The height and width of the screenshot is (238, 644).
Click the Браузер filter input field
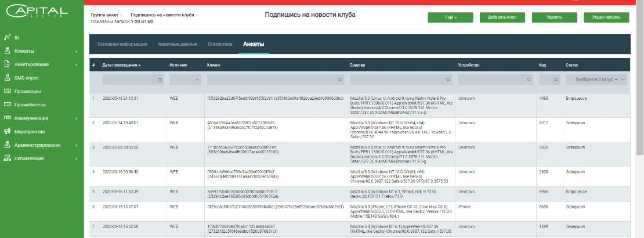point(401,80)
